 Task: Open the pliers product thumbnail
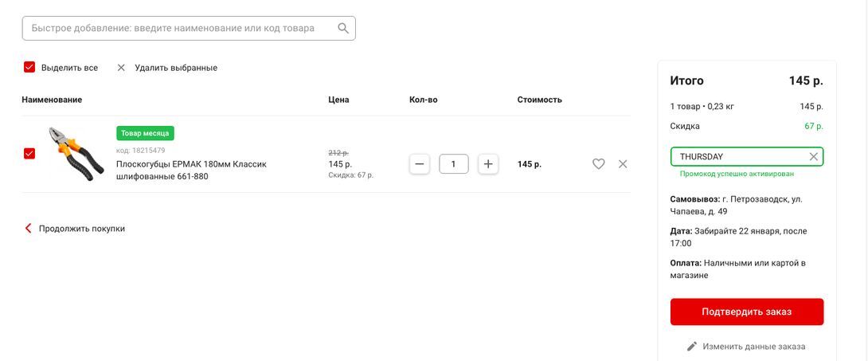point(75,153)
